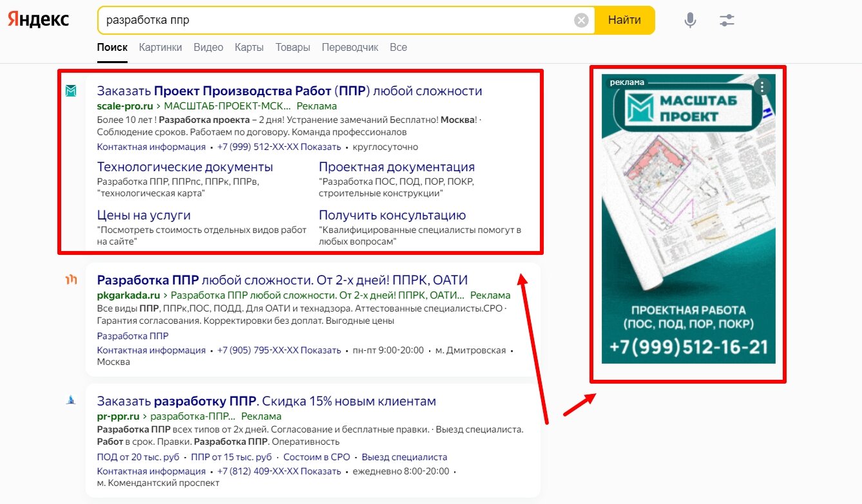Open the Разработка ППР любой сложности result title
The width and height of the screenshot is (862, 504).
coord(282,280)
